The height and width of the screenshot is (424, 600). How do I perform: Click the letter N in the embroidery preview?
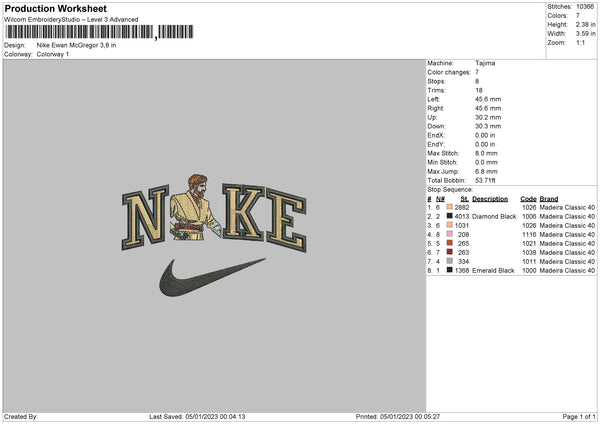pyautogui.click(x=145, y=217)
